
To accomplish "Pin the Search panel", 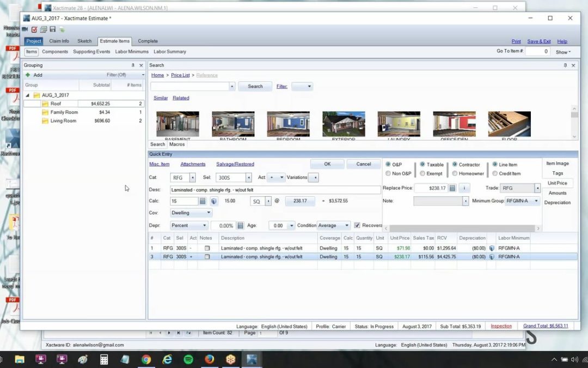I will pyautogui.click(x=565, y=65).
